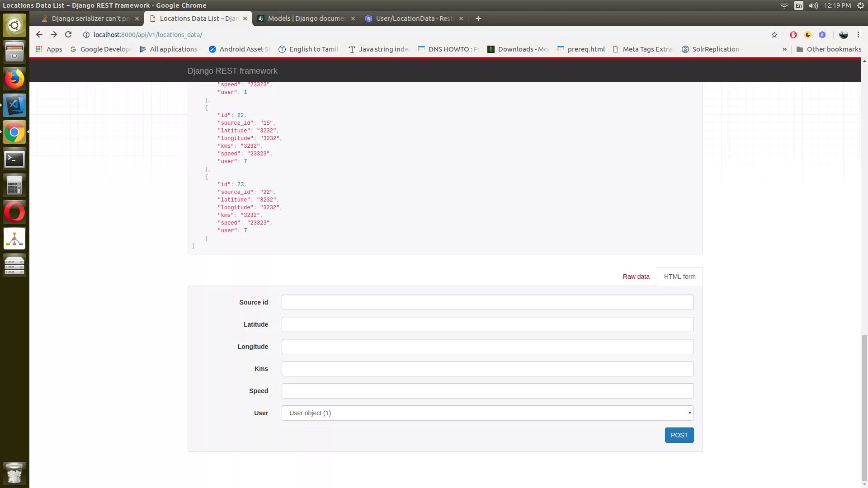
Task: Click the browser back navigation arrow
Action: [x=39, y=34]
